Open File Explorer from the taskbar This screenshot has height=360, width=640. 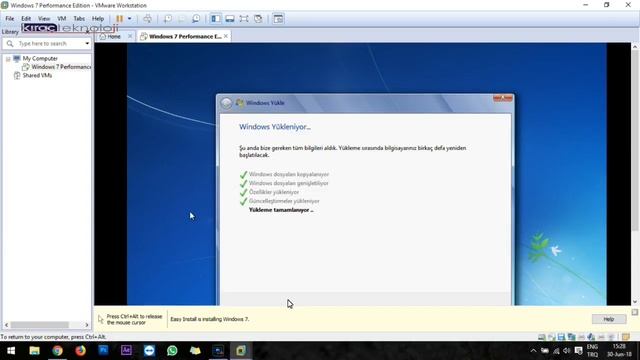(x=34, y=351)
